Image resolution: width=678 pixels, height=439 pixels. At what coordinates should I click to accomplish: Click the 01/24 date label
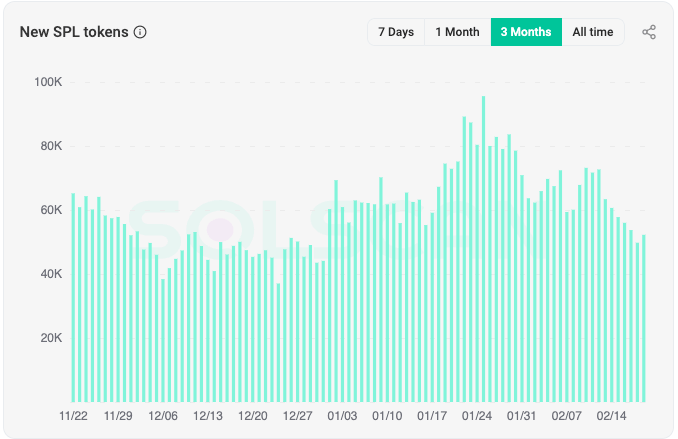[x=477, y=416]
